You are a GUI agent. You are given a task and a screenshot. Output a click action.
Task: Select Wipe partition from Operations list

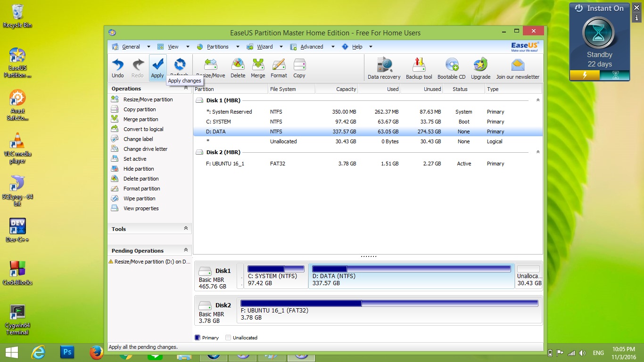pos(139,198)
